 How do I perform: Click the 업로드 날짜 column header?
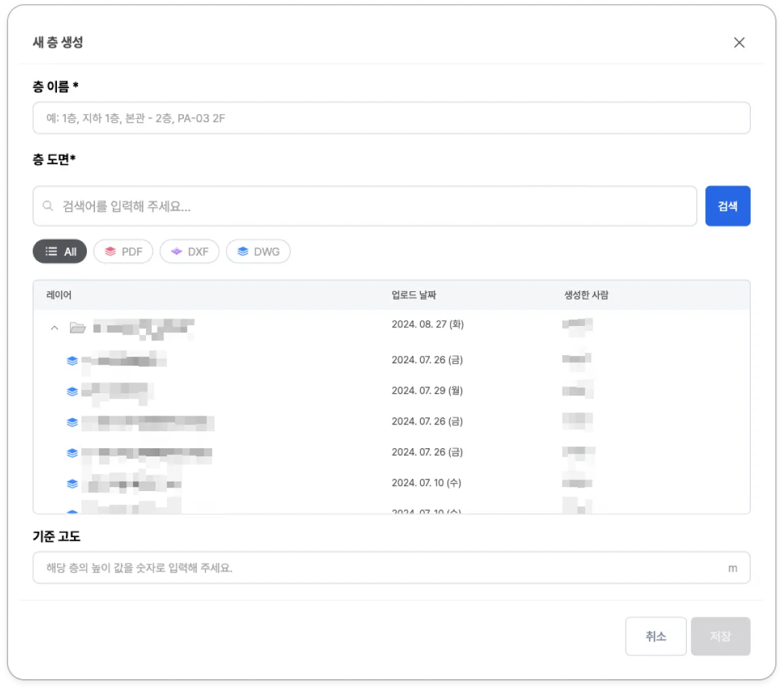tap(414, 295)
